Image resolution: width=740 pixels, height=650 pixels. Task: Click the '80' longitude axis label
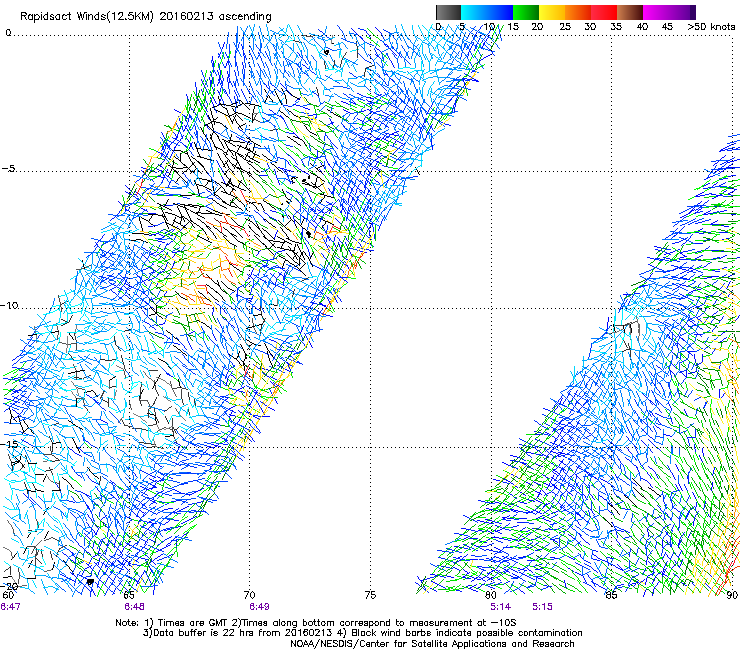coord(491,595)
